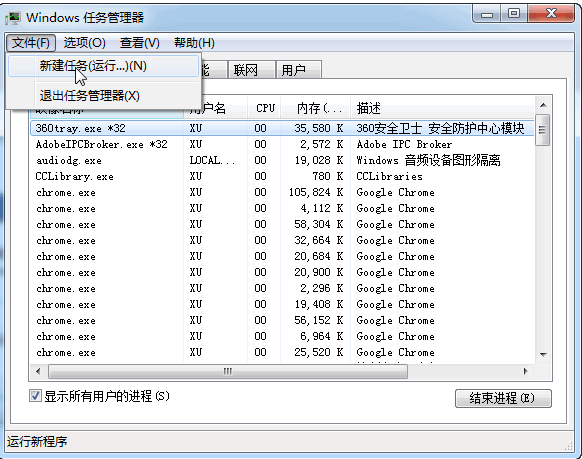Click the 35,580 K memory value
Screen dimensions: 582x459
(x=318, y=128)
